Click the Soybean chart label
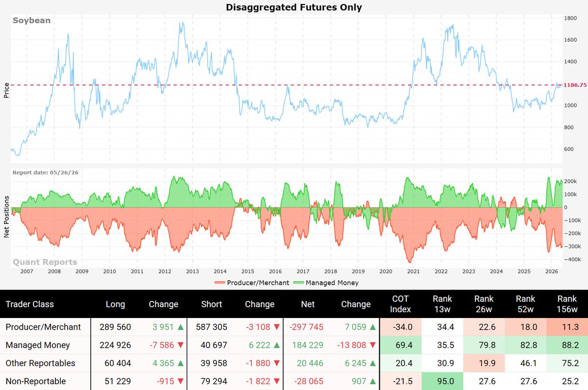This screenshot has height=390, width=588. (x=31, y=21)
